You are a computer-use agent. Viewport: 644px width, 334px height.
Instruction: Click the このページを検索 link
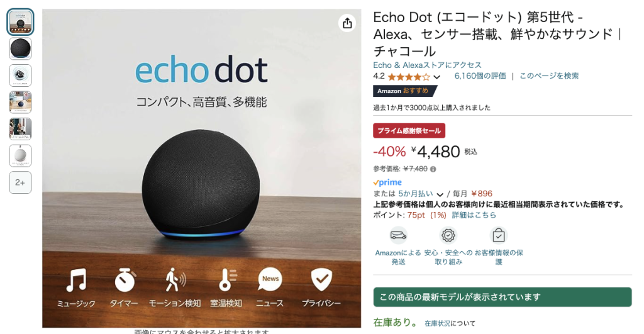[548, 76]
